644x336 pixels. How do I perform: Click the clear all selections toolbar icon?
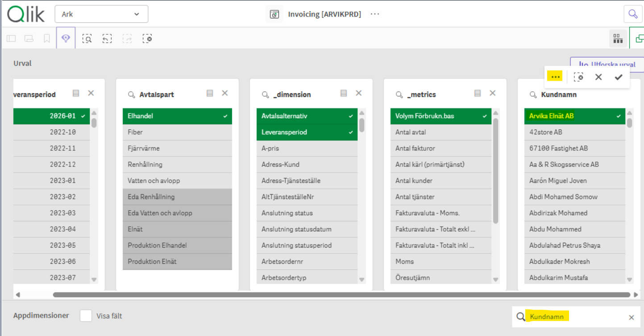(x=147, y=39)
